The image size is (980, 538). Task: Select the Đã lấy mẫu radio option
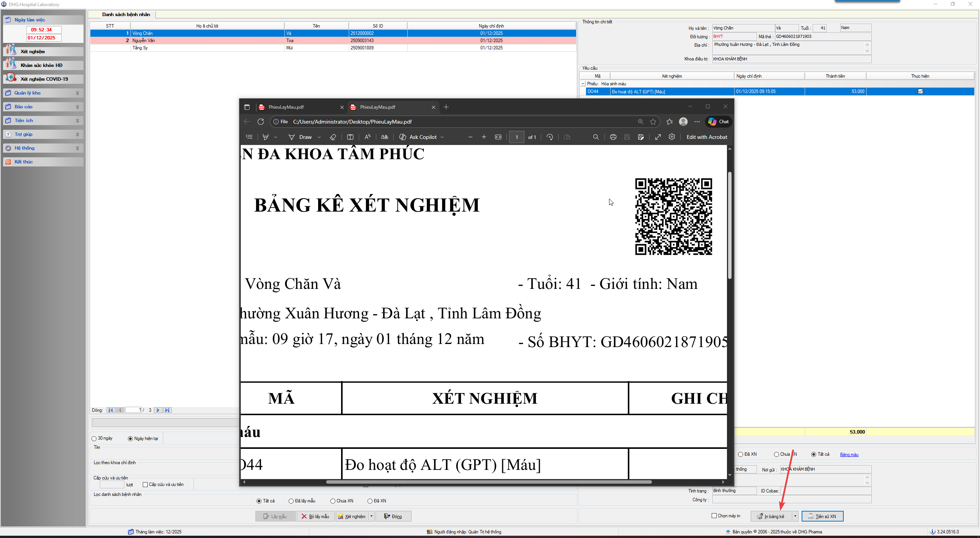291,501
